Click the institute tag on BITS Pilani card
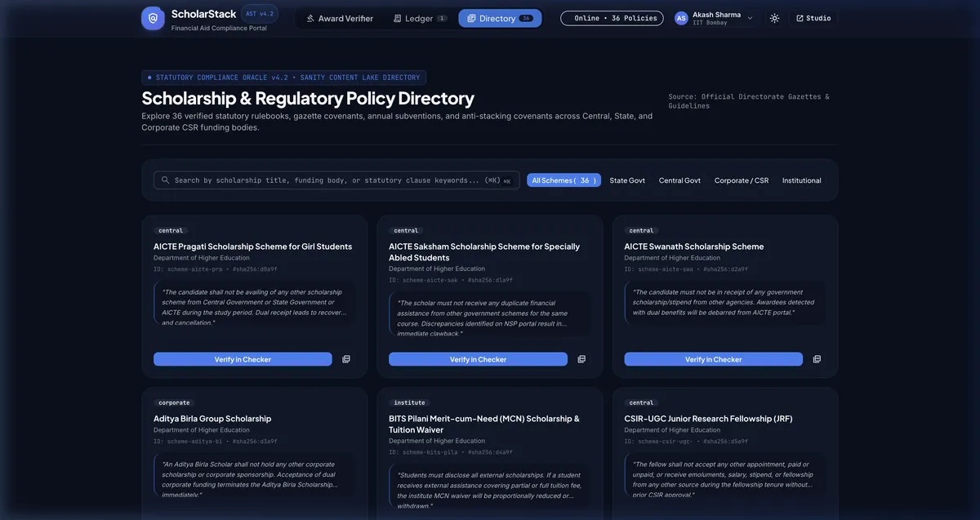 pyautogui.click(x=409, y=402)
